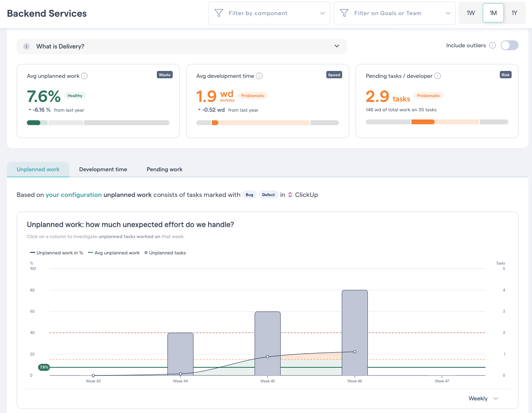Screen dimensions: 532x413
Task: Click the Avg development time info icon
Action: 259,76
